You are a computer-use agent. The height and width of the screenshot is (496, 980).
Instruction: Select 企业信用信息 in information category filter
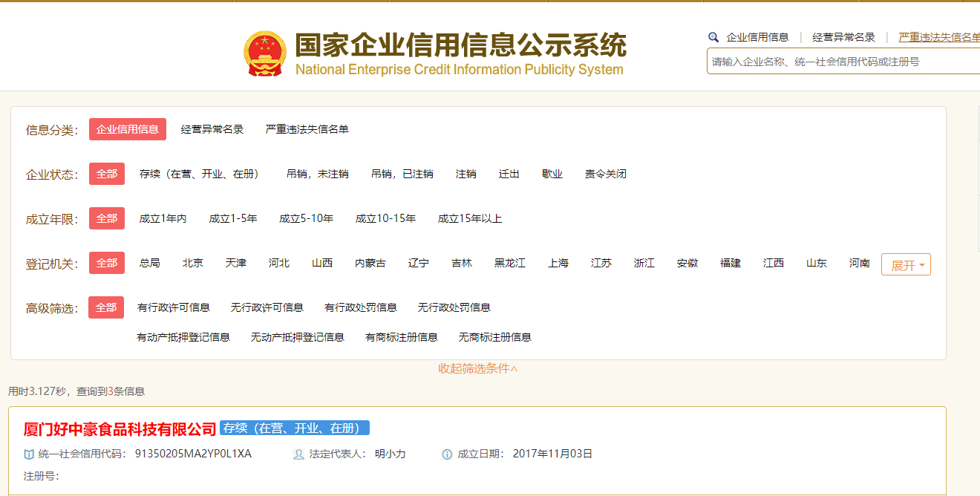pyautogui.click(x=128, y=129)
